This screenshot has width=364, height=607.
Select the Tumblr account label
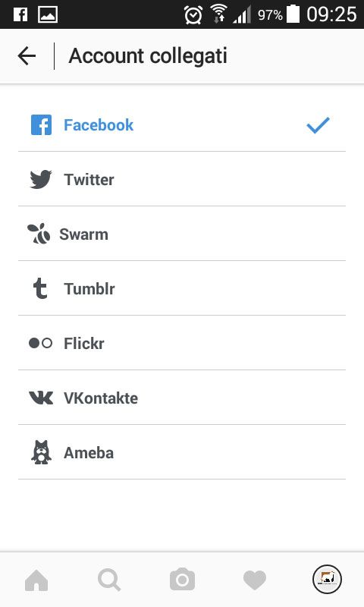pyautogui.click(x=89, y=289)
